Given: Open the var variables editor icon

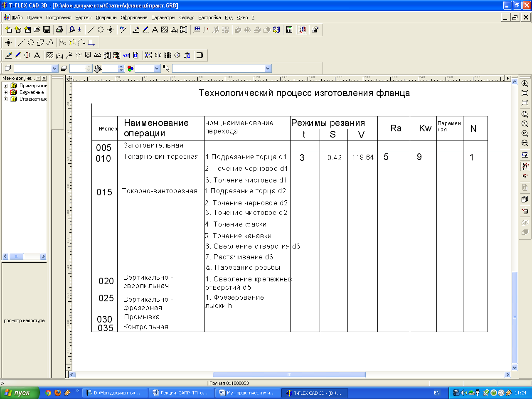Looking at the screenshot, I should [126, 55].
